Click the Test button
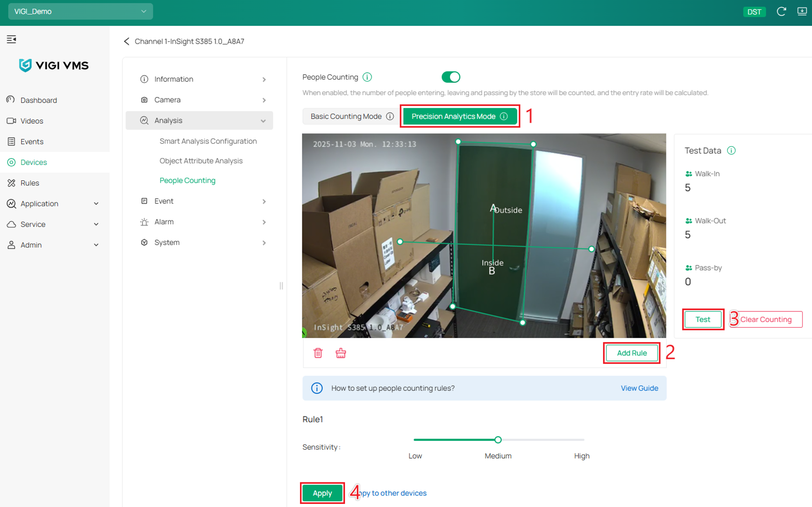This screenshot has height=507, width=812. tap(703, 319)
